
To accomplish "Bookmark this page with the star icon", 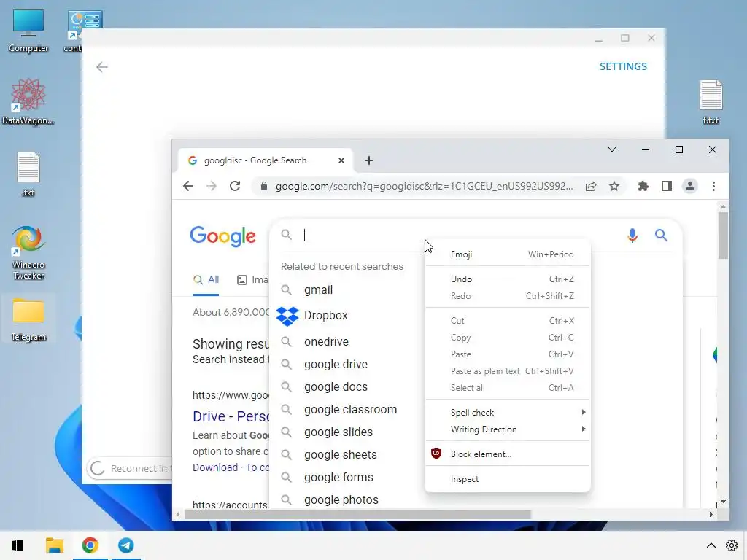I will click(614, 186).
